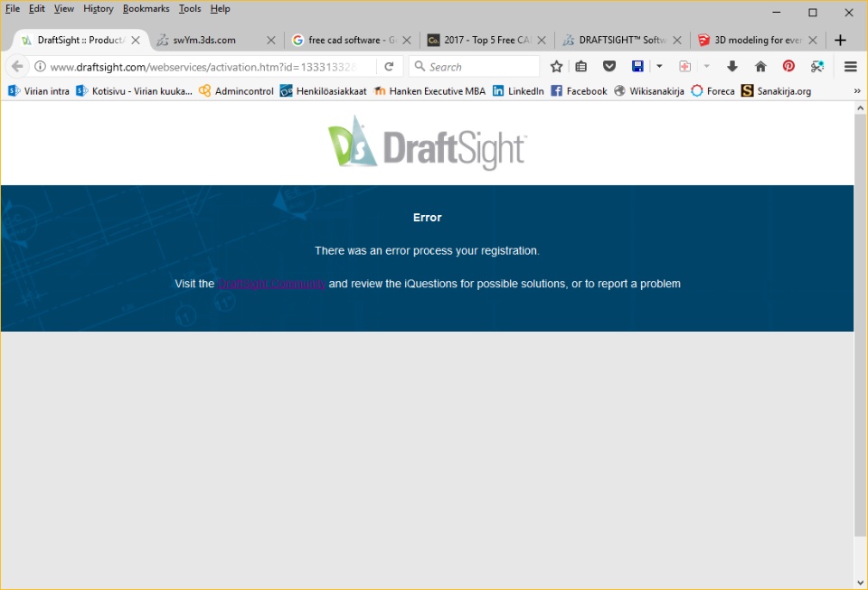Reload the current page

[389, 66]
